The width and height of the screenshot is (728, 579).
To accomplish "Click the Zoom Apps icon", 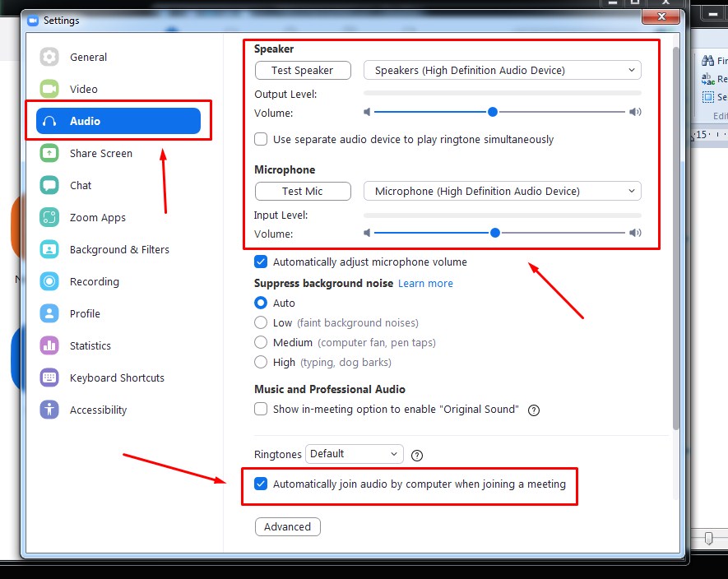I will pyautogui.click(x=49, y=217).
